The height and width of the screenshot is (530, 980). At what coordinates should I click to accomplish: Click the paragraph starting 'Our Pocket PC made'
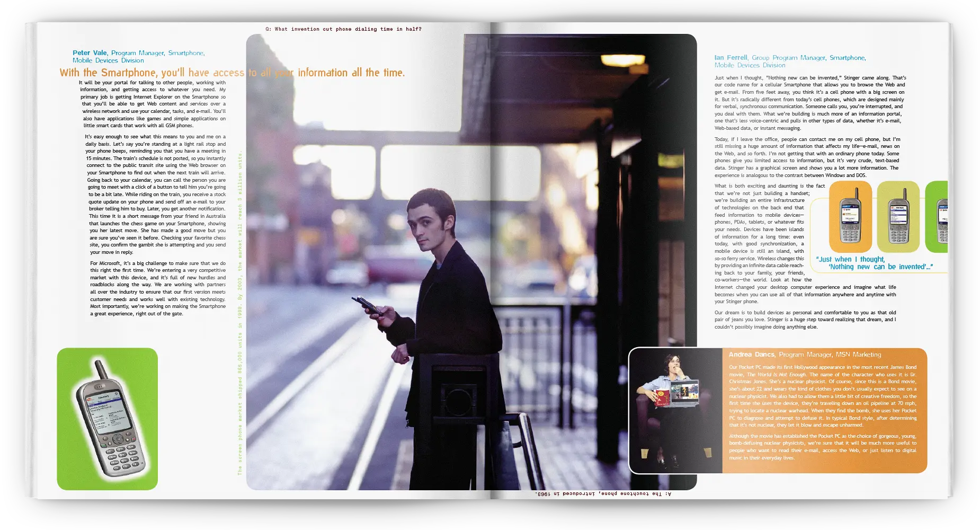tap(822, 396)
